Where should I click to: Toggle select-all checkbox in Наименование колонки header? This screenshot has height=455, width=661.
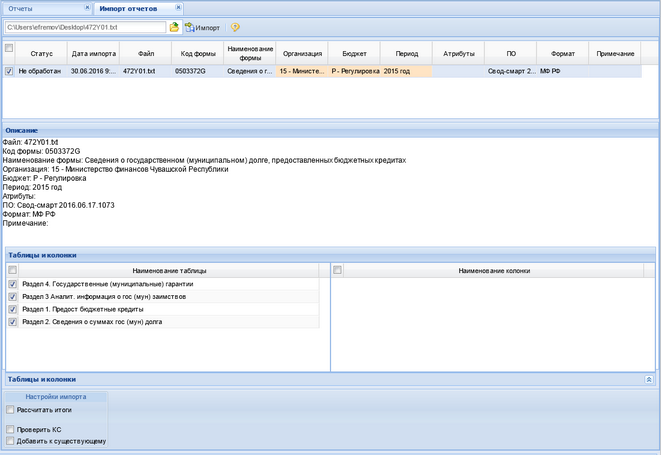(x=337, y=270)
